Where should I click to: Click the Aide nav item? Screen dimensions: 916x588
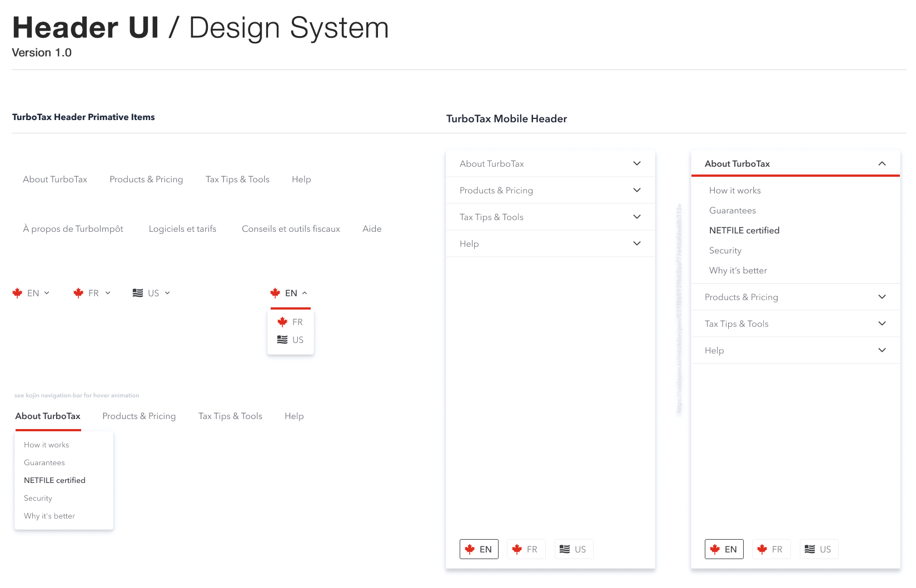[x=372, y=229]
